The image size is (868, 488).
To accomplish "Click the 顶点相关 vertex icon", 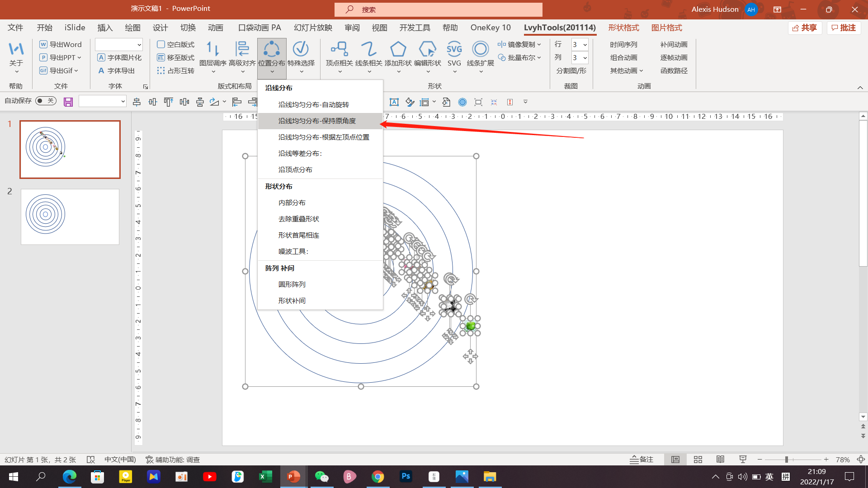I will click(339, 49).
